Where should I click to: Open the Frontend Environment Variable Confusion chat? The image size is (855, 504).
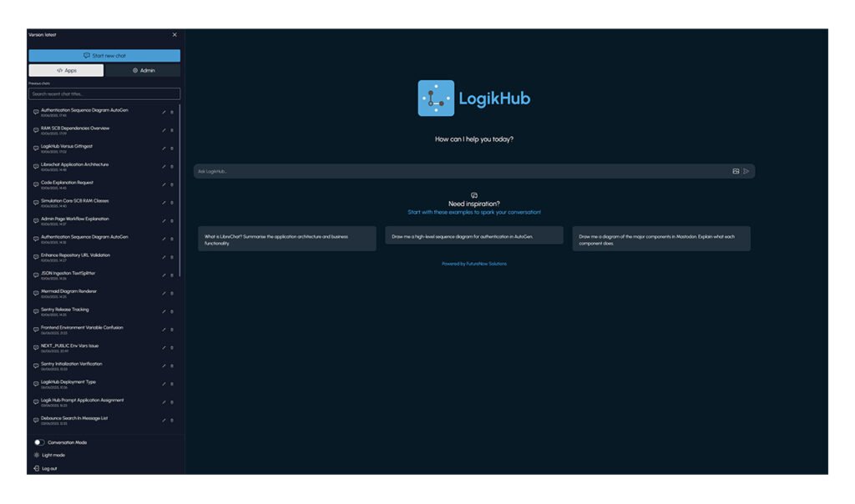82,329
